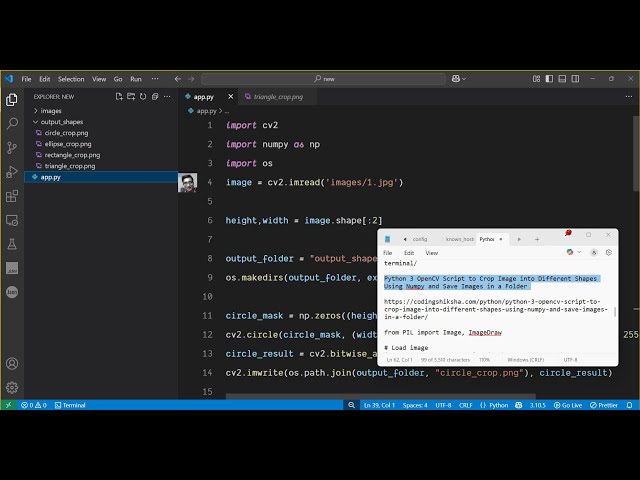Open the Run menu

(136, 79)
